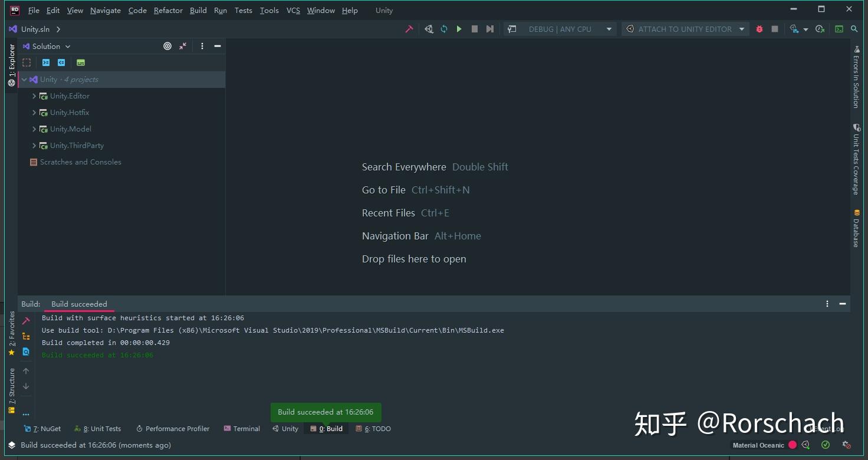868x460 pixels.
Task: Click the step icon before DEBUG | ANY CPU
Action: pos(489,29)
